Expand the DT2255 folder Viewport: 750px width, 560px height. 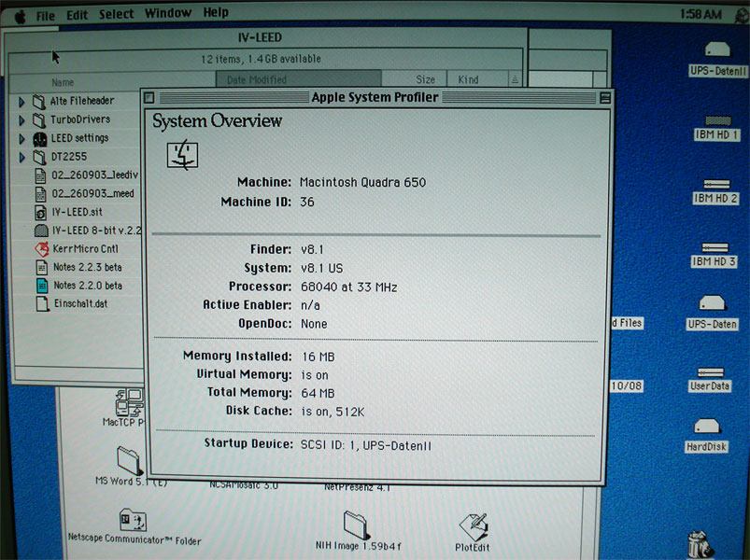tap(21, 157)
